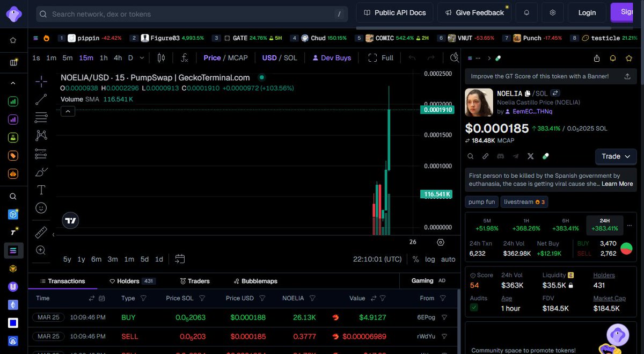This screenshot has height=354, width=644.
Task: Swap the NOELIA/SOL pair direction
Action: pos(555,93)
